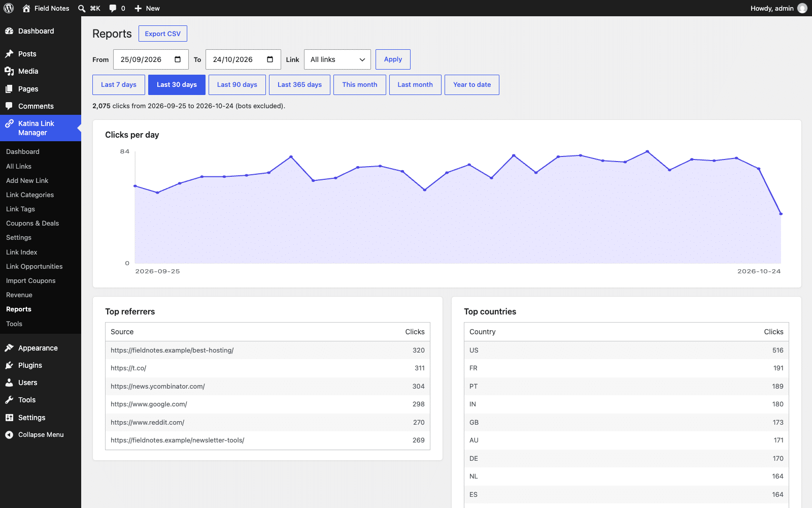
Task: Click the Export CSV button
Action: coord(163,34)
